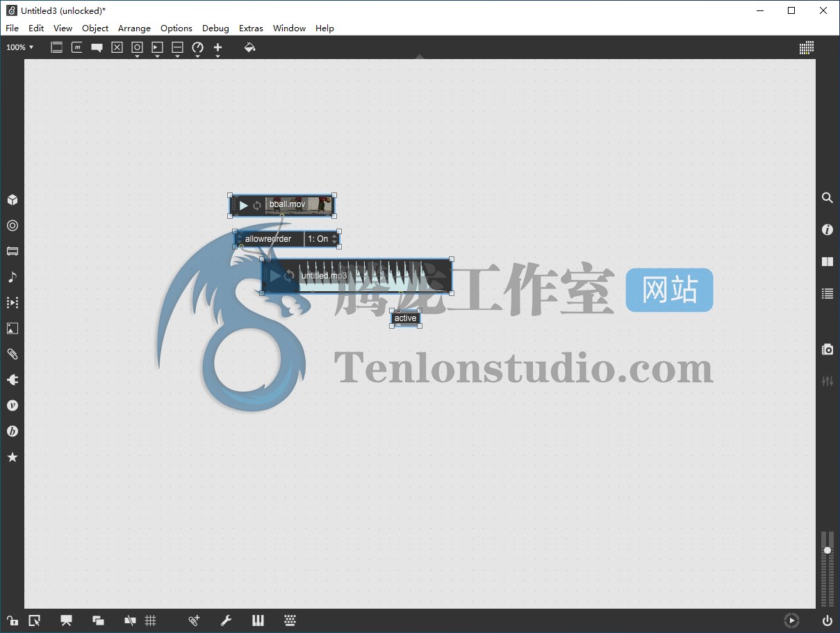Viewport: 840px width, 633px height.
Task: Open the Options menu
Action: tap(176, 28)
